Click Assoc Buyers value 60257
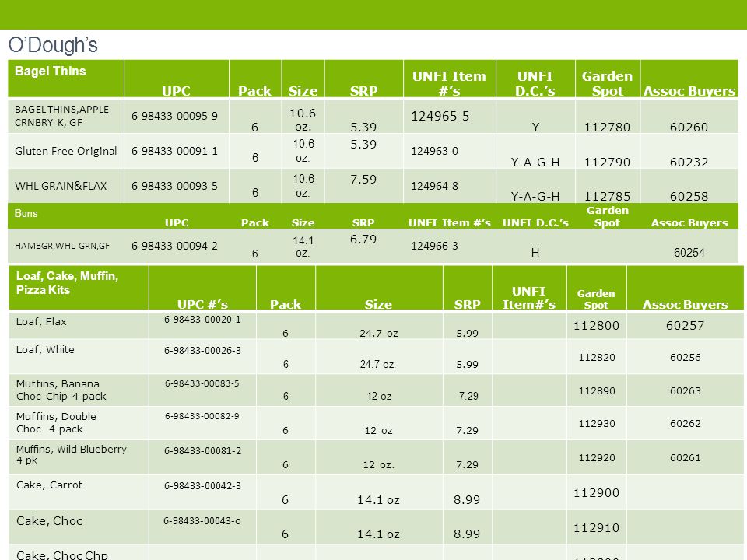The height and width of the screenshot is (560, 747). tap(685, 326)
